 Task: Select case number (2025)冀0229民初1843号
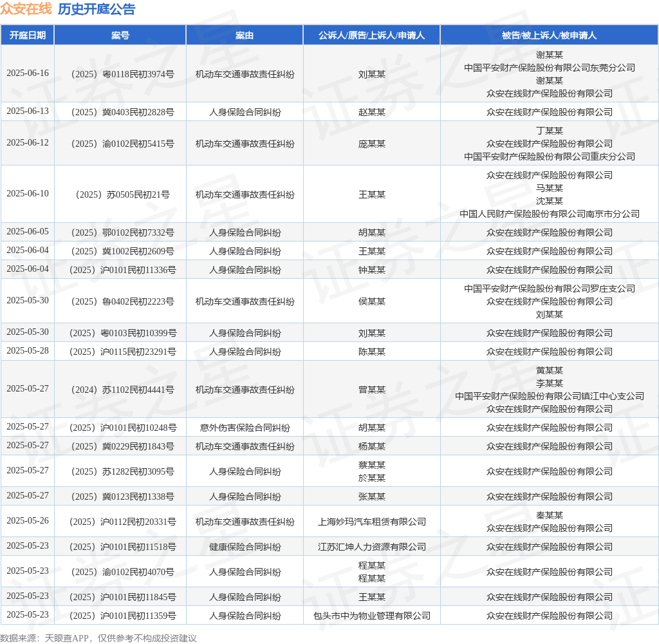coord(123,446)
